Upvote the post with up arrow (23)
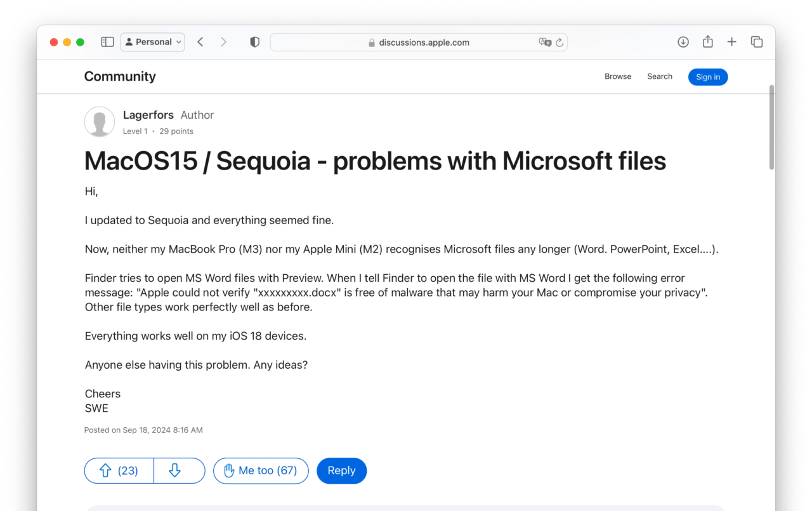Screen dimensions: 812x511 click(119, 470)
